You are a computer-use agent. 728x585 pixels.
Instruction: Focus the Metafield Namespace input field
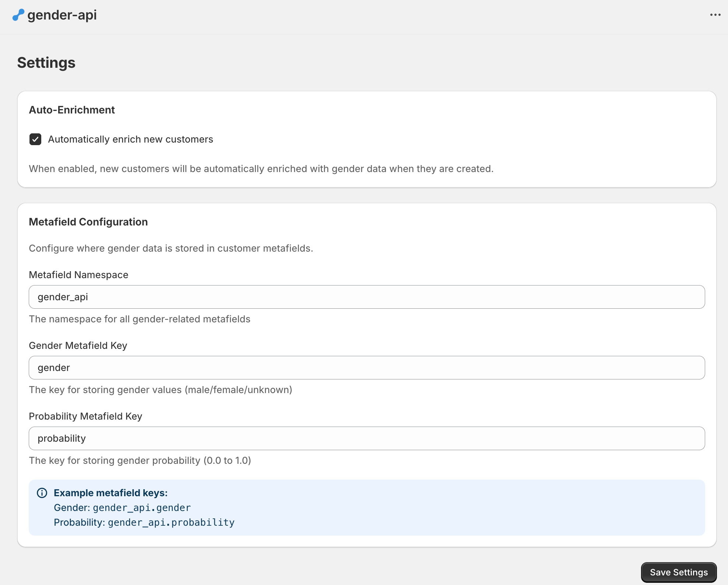click(x=367, y=297)
